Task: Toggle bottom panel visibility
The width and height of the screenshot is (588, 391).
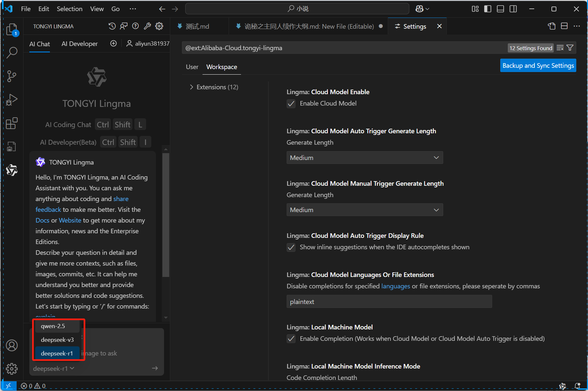Action: coord(501,9)
